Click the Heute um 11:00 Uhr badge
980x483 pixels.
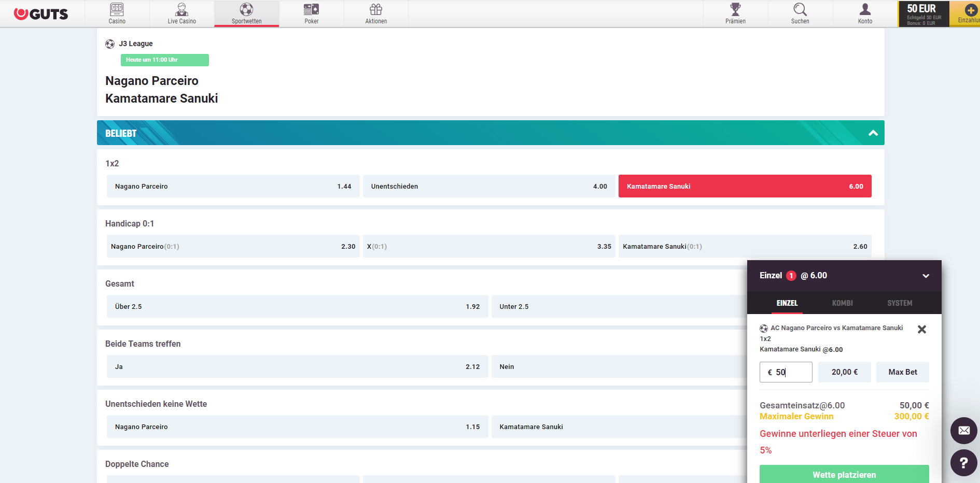165,60
